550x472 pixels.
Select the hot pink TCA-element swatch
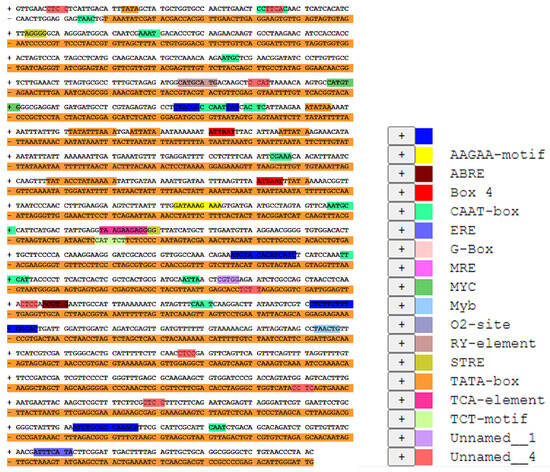tap(424, 401)
